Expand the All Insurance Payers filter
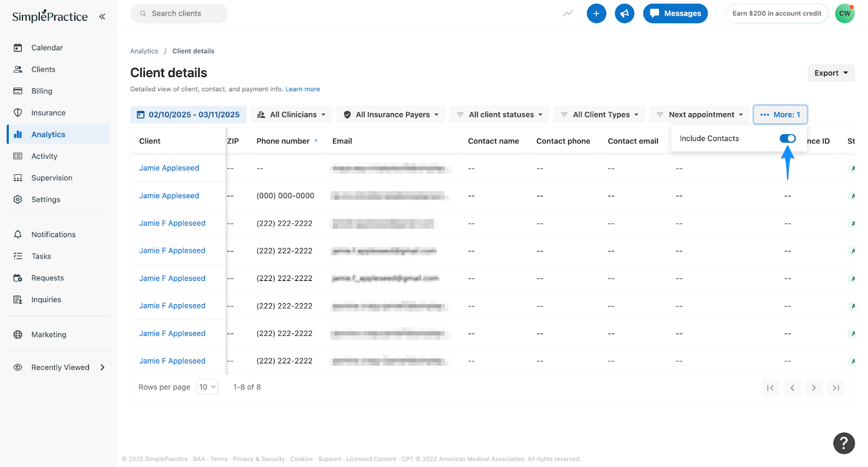868x467 pixels. (391, 114)
